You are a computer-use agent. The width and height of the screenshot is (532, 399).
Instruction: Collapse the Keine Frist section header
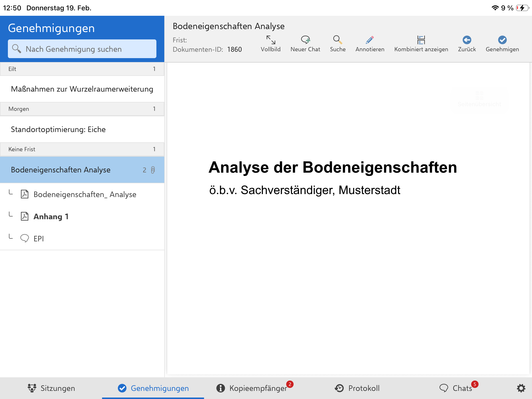[x=82, y=149]
